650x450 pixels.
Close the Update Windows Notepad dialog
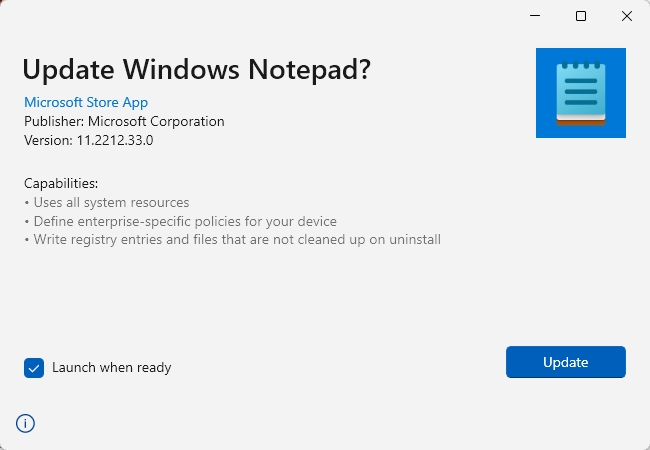[x=627, y=16]
